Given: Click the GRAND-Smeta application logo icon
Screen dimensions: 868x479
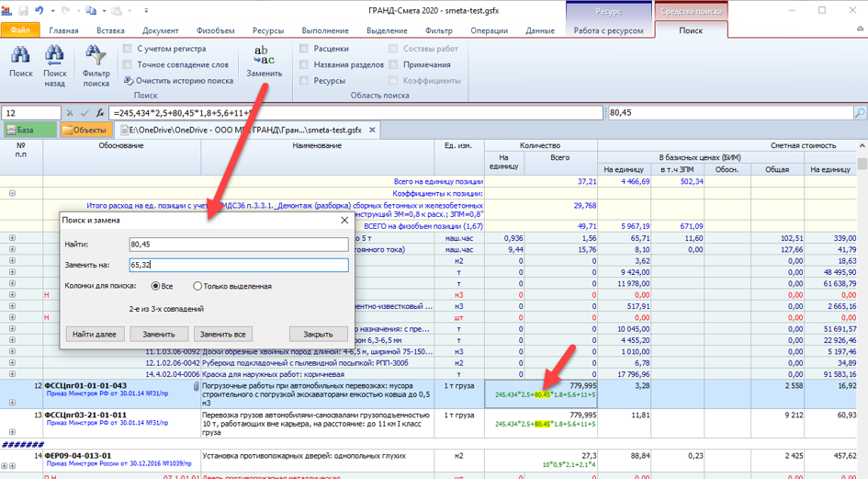Looking at the screenshot, I should [x=6, y=10].
